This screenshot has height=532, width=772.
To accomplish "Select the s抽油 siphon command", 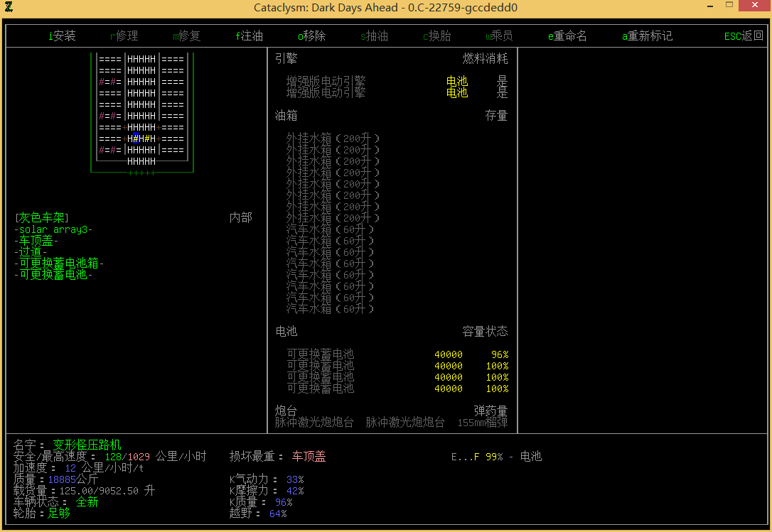I will [374, 36].
